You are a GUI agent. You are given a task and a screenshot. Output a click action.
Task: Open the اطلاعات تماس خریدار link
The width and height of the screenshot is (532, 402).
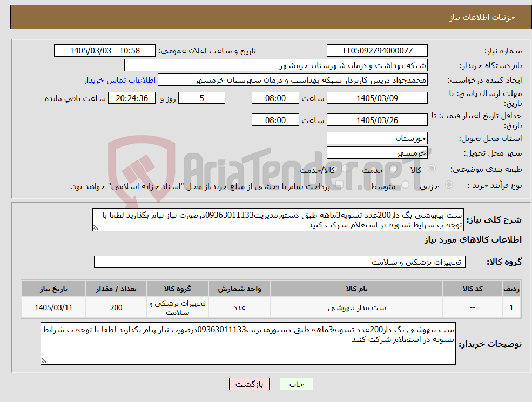pos(120,80)
